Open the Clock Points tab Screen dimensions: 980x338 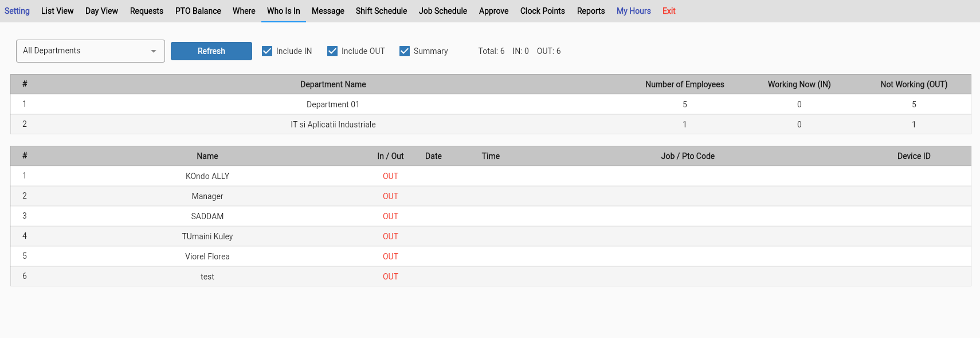pos(543,11)
